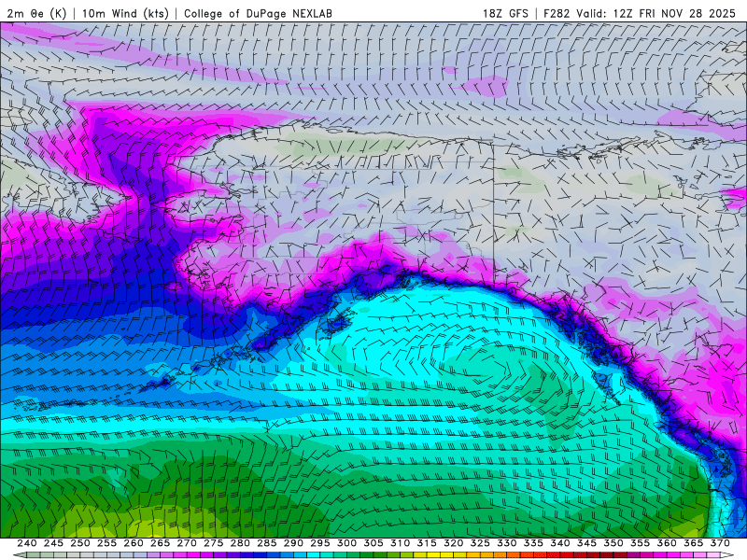Click the 305 value on the color scale

pyautogui.click(x=373, y=543)
